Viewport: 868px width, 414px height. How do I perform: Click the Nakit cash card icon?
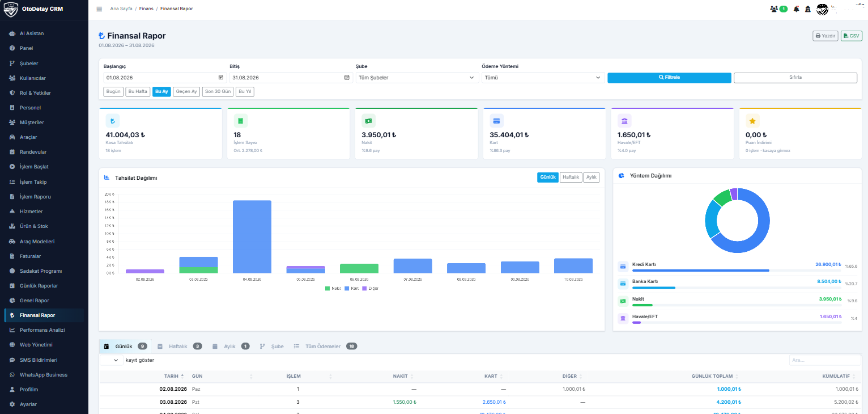click(369, 121)
